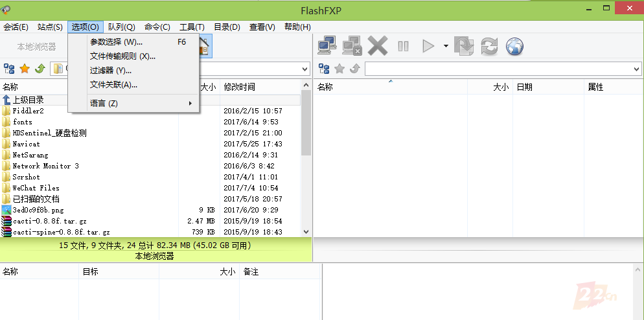The width and height of the screenshot is (644, 320).
Task: Click 上级目录 parent directory row
Action: tap(150, 100)
